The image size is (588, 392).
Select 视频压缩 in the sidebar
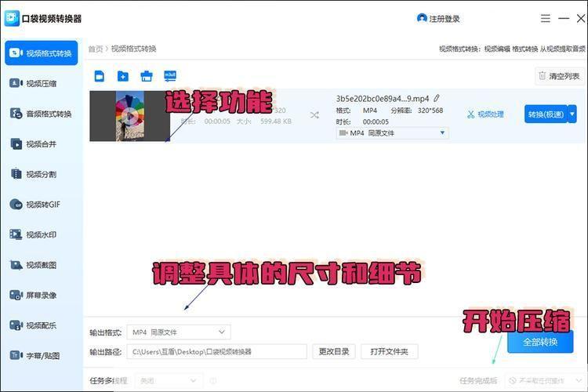(x=42, y=84)
